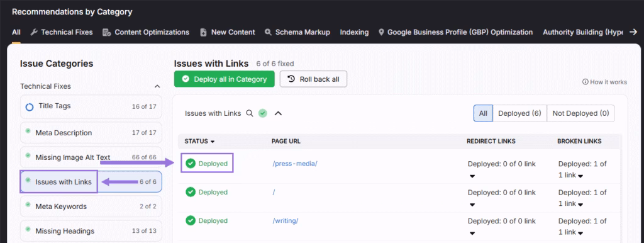Open the How it works help link
The height and width of the screenshot is (243, 644).
tap(604, 82)
